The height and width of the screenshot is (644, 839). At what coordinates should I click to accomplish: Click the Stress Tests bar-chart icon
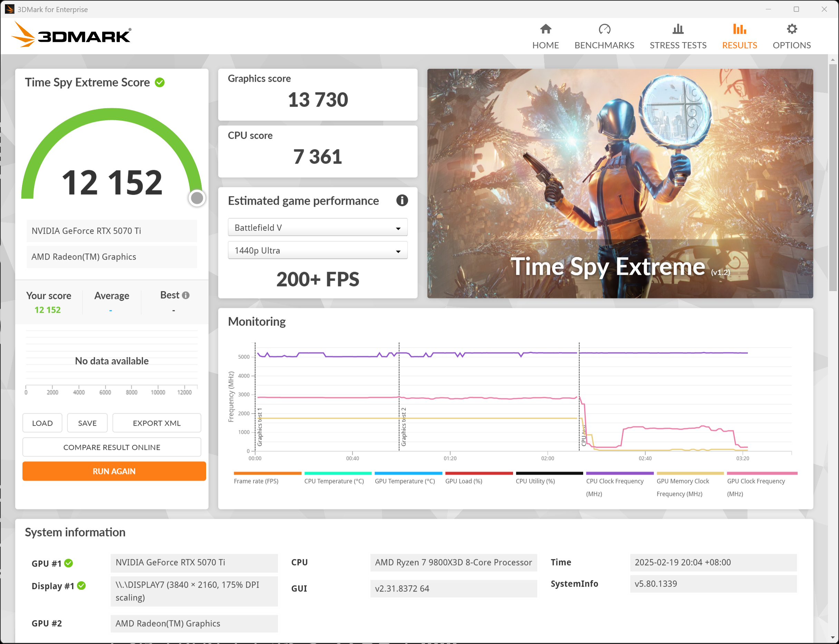click(678, 29)
